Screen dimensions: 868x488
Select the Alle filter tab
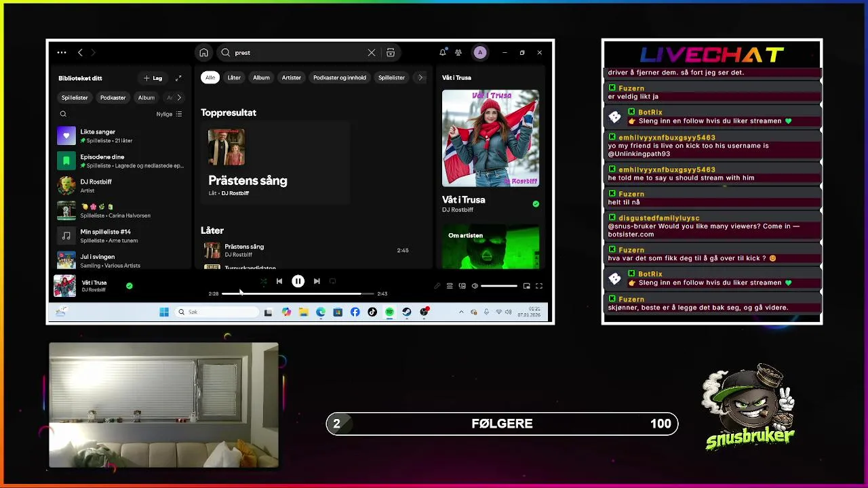pyautogui.click(x=210, y=77)
